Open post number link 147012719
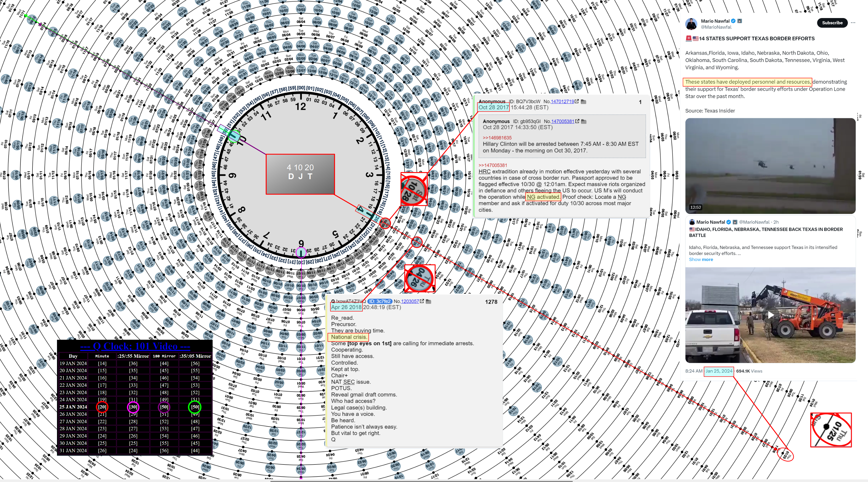The height and width of the screenshot is (482, 868). [x=562, y=101]
